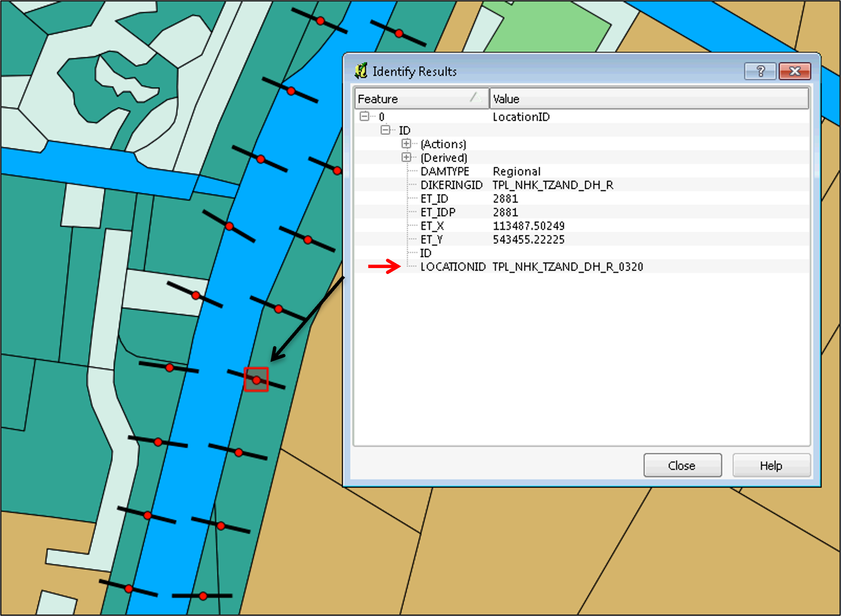Screen dimensions: 841x616
Task: Collapse the ID tree node
Action: [385, 130]
